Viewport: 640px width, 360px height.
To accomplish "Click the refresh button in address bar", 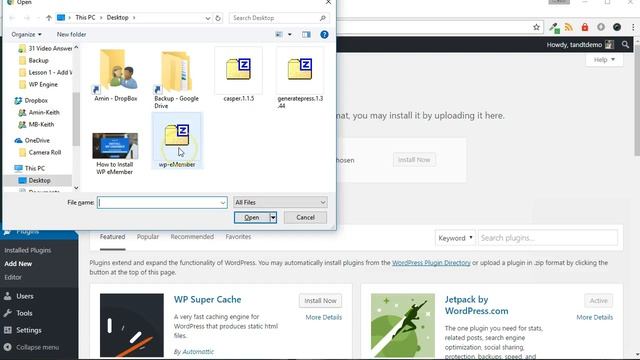I will [218, 18].
